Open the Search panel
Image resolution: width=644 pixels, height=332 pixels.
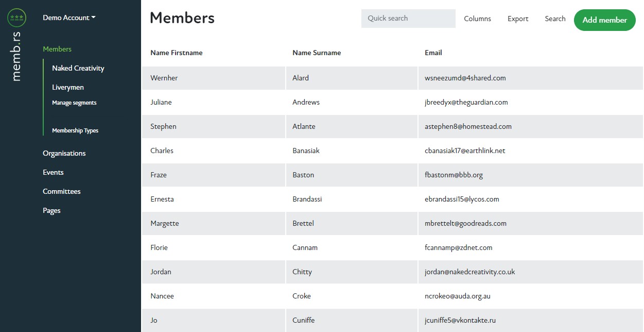554,18
